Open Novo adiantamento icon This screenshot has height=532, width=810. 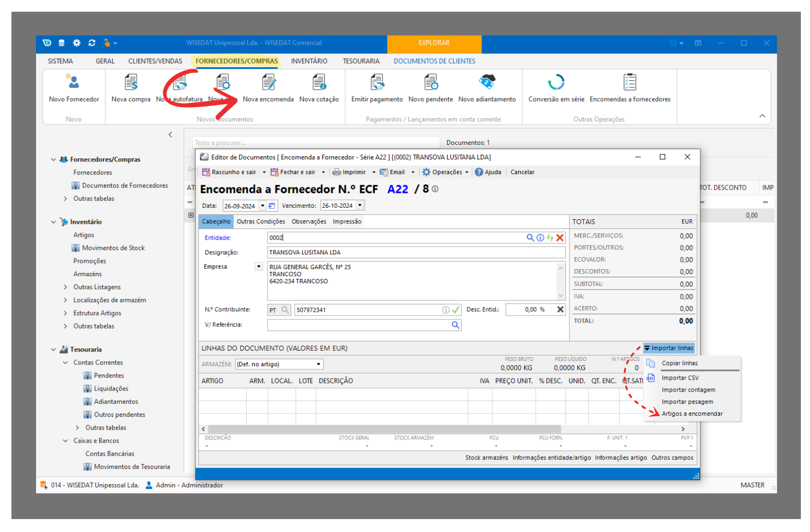pos(487,82)
